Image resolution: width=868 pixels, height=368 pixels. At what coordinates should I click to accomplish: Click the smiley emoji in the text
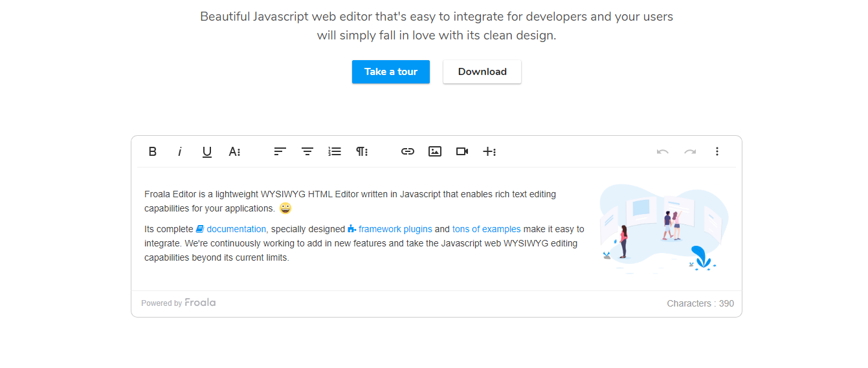(x=285, y=208)
